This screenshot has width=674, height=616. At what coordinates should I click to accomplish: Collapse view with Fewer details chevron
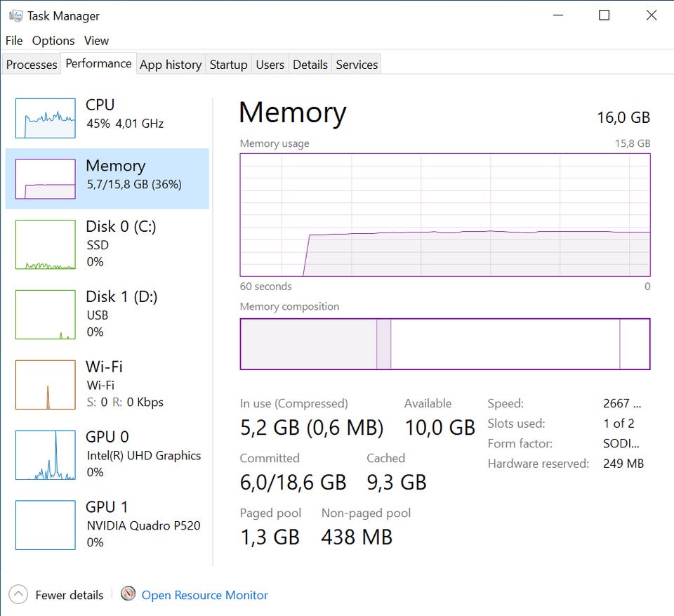[x=19, y=595]
